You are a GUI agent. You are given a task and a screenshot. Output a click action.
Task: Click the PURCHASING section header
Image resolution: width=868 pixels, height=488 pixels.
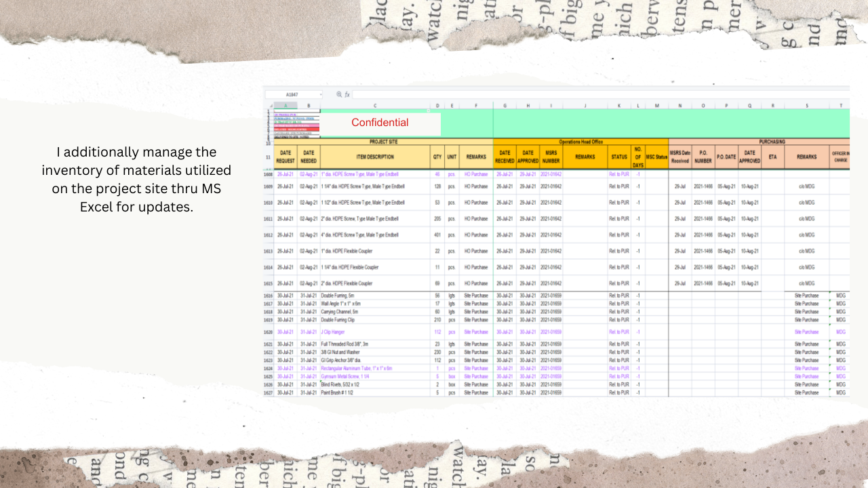click(759, 142)
